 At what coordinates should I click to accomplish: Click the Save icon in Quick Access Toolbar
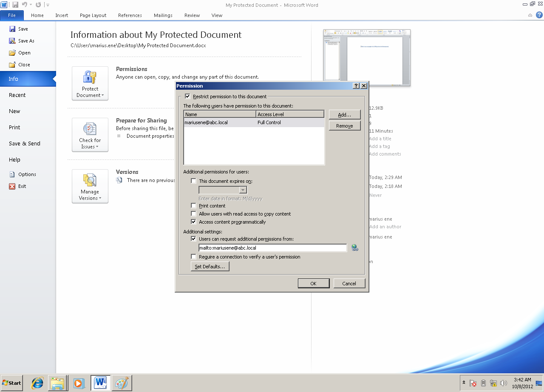(x=15, y=5)
